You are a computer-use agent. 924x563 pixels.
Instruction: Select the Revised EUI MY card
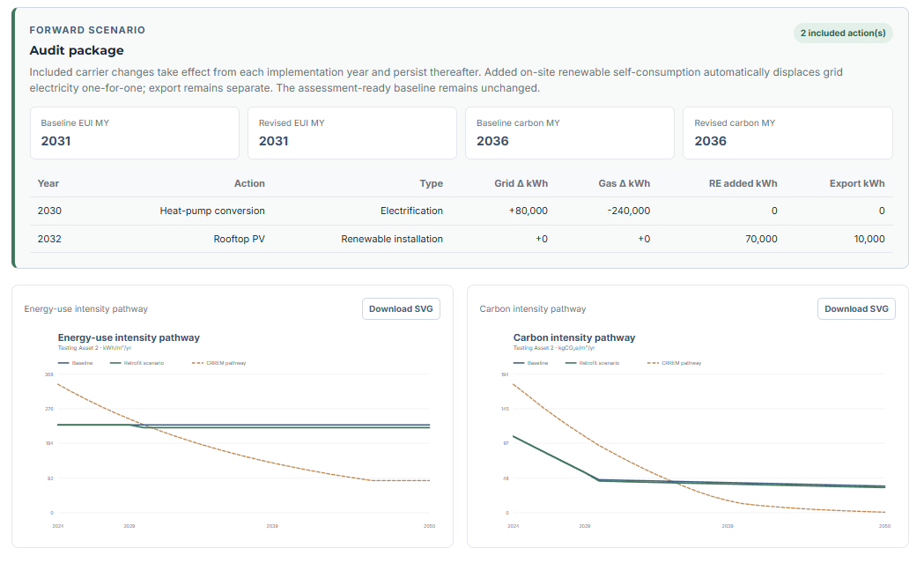click(352, 133)
